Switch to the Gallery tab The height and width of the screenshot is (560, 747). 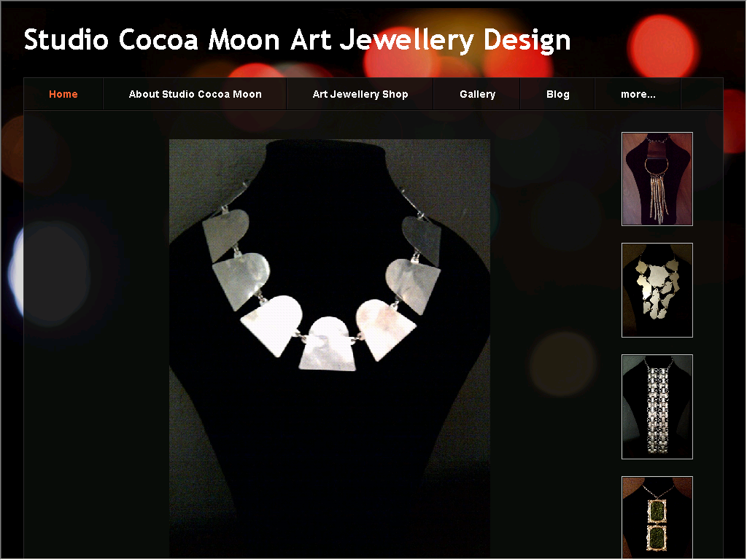point(477,94)
